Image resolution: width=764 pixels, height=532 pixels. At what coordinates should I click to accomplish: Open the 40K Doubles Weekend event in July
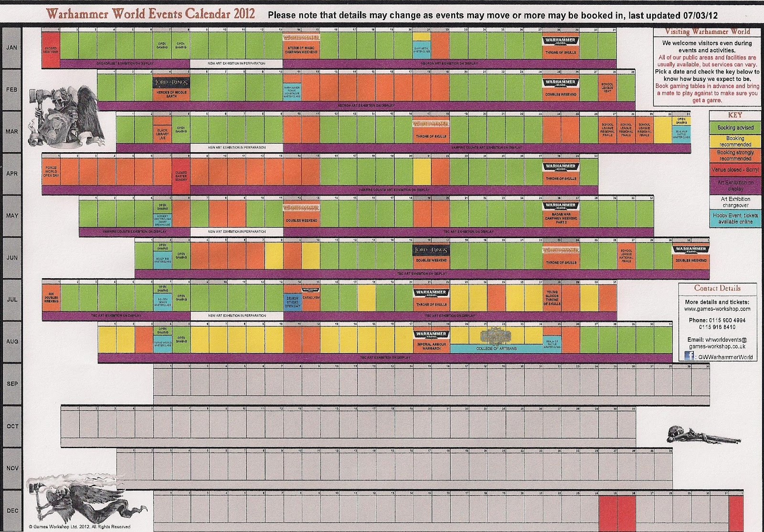tap(51, 298)
